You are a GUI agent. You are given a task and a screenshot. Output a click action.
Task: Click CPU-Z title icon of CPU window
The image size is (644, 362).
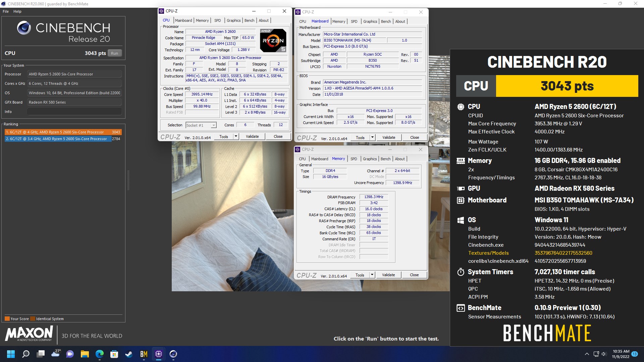[161, 11]
